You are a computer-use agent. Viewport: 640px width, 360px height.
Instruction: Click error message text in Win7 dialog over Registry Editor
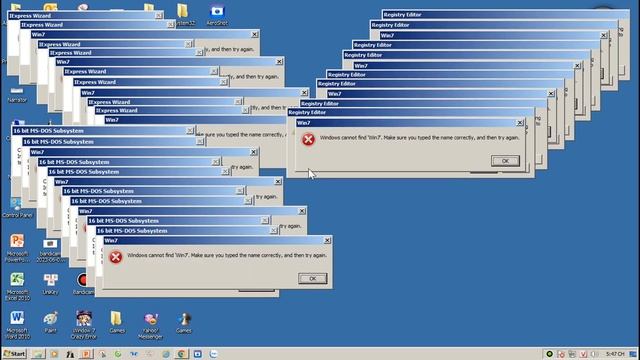click(420, 138)
